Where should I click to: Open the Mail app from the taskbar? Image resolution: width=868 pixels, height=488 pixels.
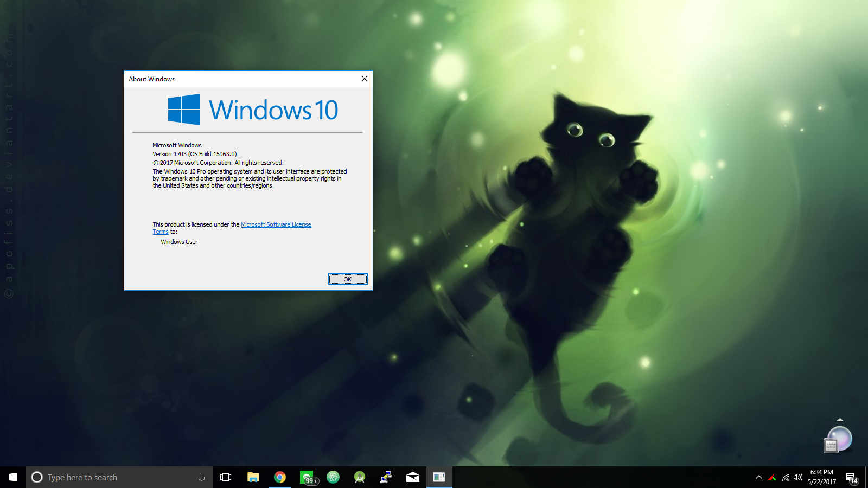point(413,477)
